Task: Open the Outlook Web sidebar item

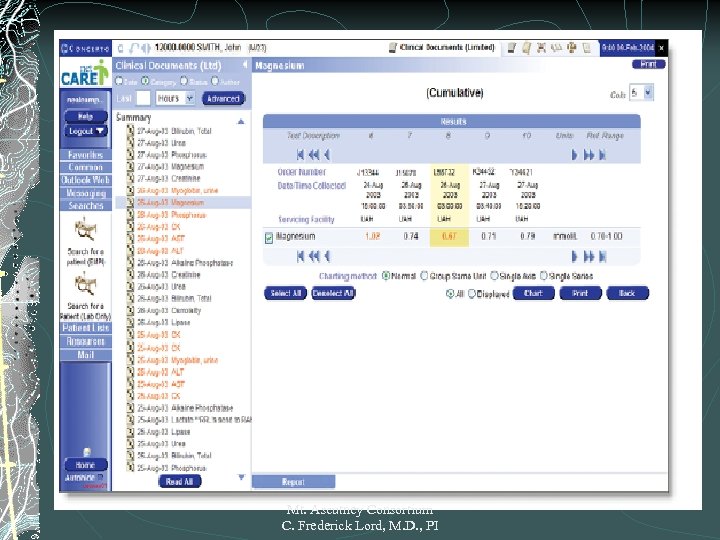Action: tap(85, 180)
